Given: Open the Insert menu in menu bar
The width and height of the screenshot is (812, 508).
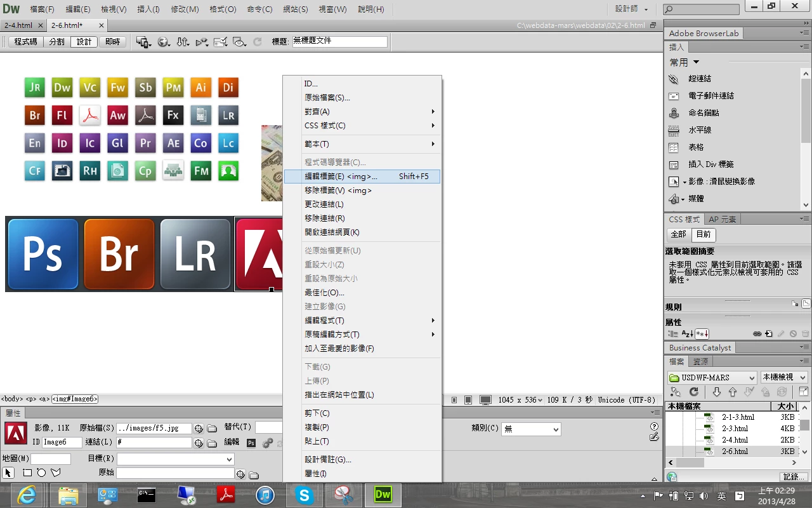Looking at the screenshot, I should click(150, 10).
